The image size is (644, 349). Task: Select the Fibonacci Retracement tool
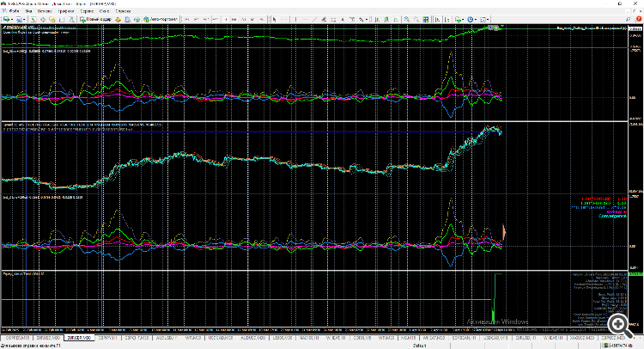click(333, 19)
